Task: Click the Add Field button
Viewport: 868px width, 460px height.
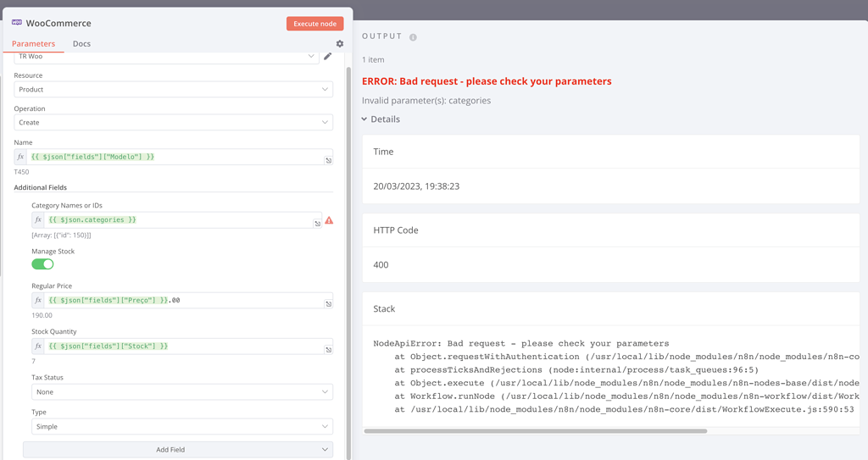Action: tap(177, 450)
